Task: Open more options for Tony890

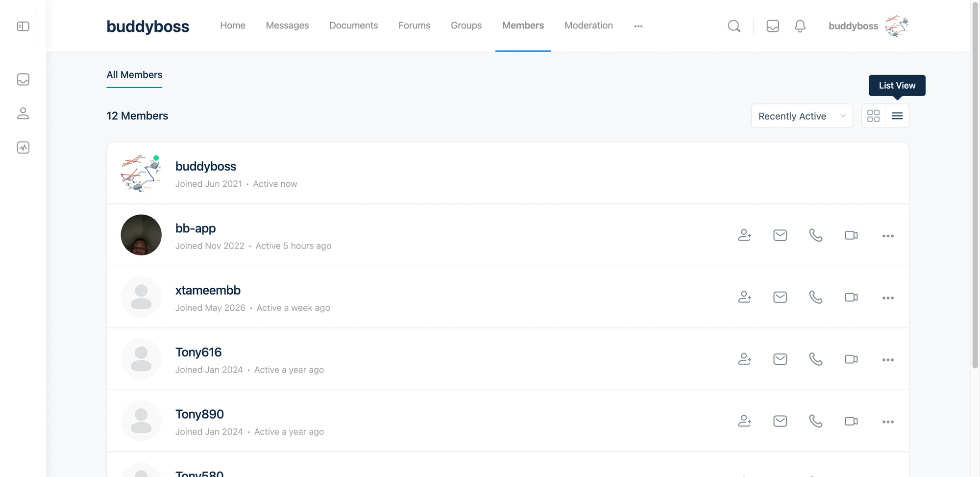Action: (x=888, y=422)
